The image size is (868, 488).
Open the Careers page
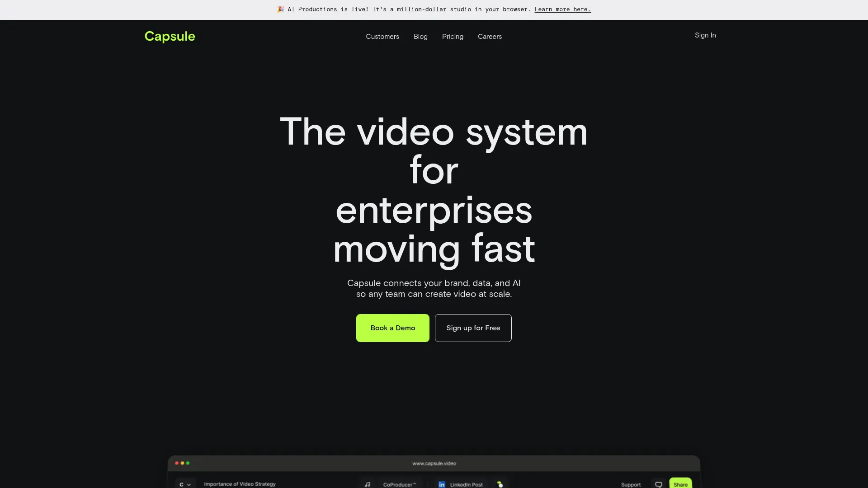(490, 37)
